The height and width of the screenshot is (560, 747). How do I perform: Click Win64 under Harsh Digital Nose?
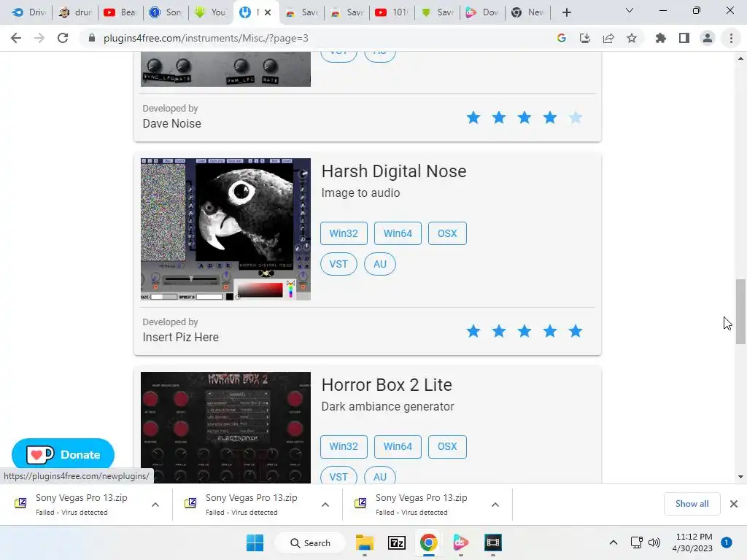[x=398, y=233]
